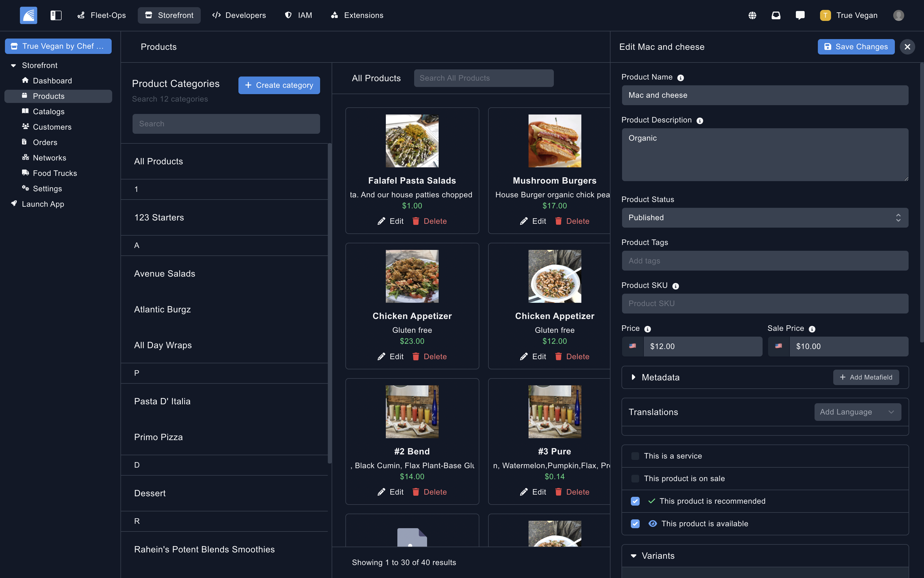Select Dessert category
The image size is (924, 578).
pyautogui.click(x=224, y=493)
